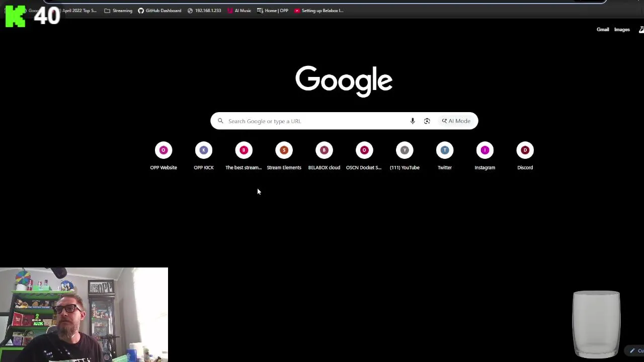The width and height of the screenshot is (644, 362).
Task: Open the Streaming bookmarks folder
Action: coord(118,11)
